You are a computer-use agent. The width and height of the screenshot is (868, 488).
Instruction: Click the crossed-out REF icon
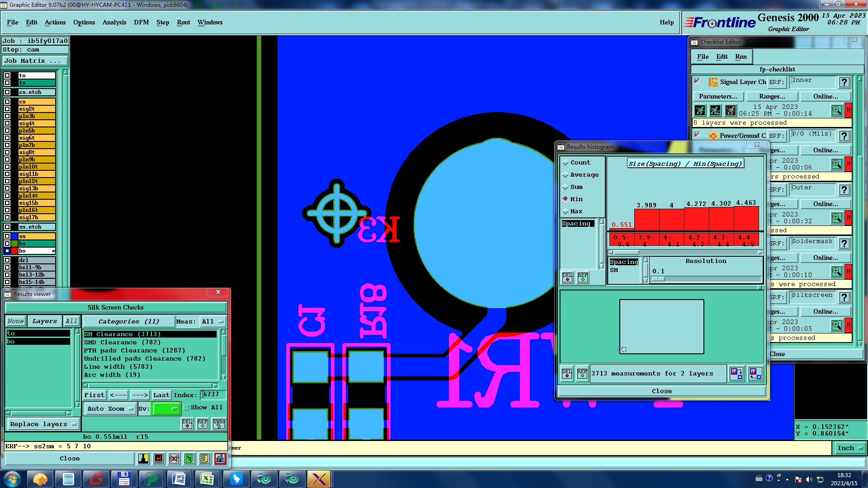tap(174, 459)
